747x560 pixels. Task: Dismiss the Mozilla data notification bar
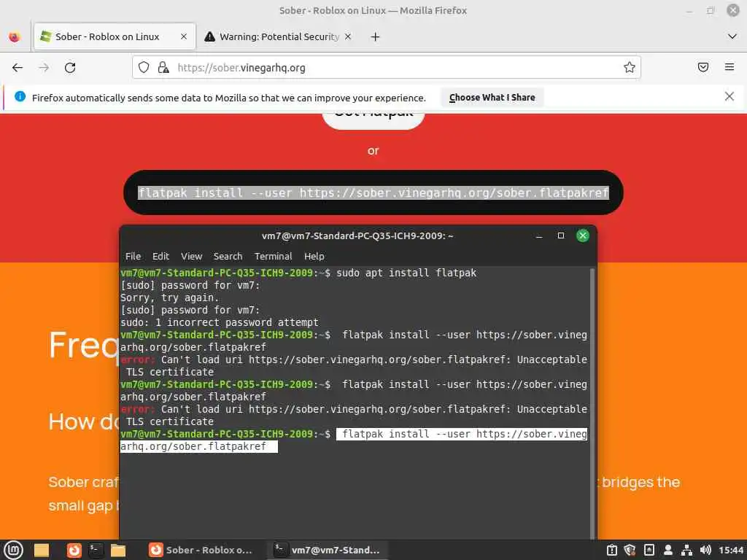(x=729, y=97)
